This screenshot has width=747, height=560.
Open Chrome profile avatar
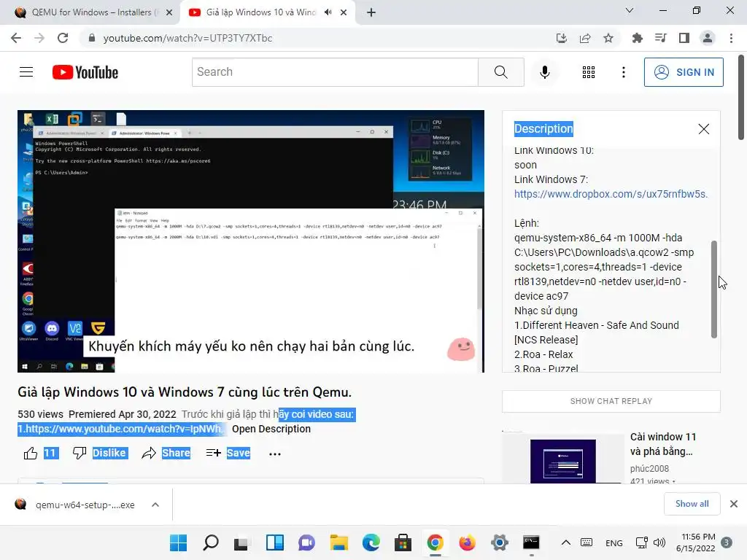(x=708, y=38)
